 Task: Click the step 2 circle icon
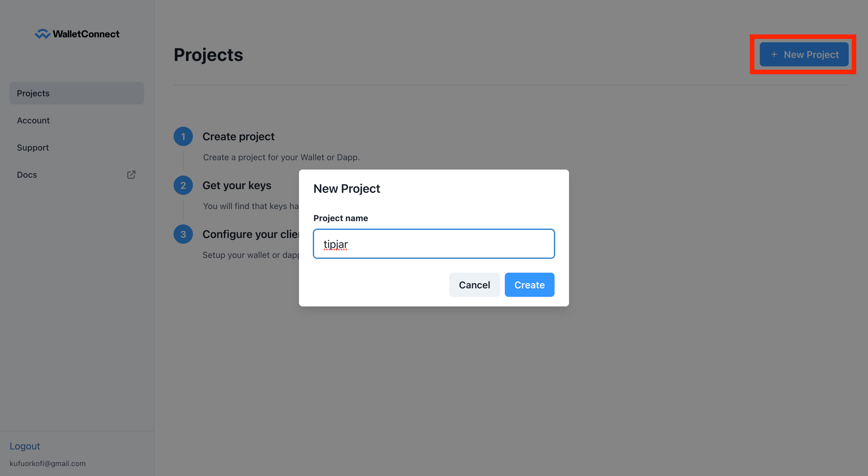183,185
